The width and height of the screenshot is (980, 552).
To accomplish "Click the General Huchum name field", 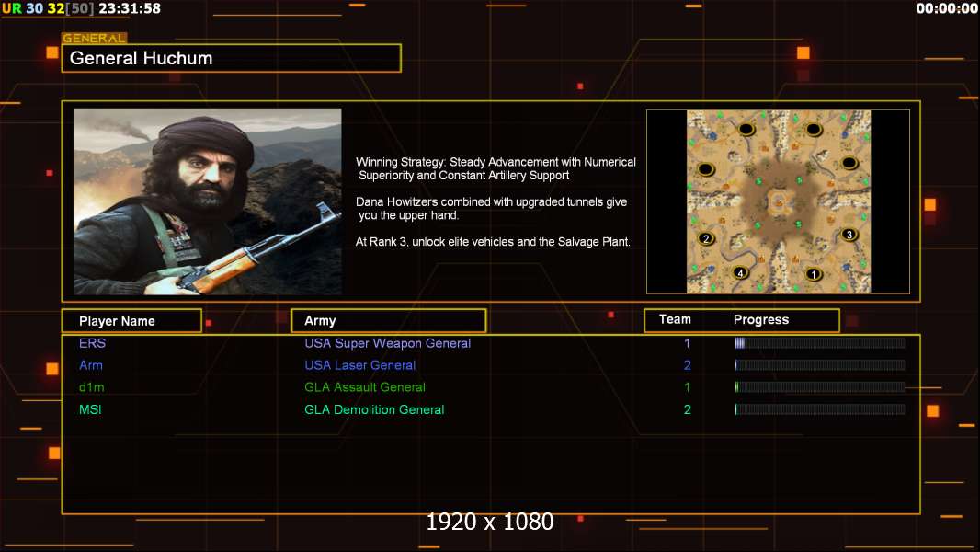I will [x=232, y=58].
